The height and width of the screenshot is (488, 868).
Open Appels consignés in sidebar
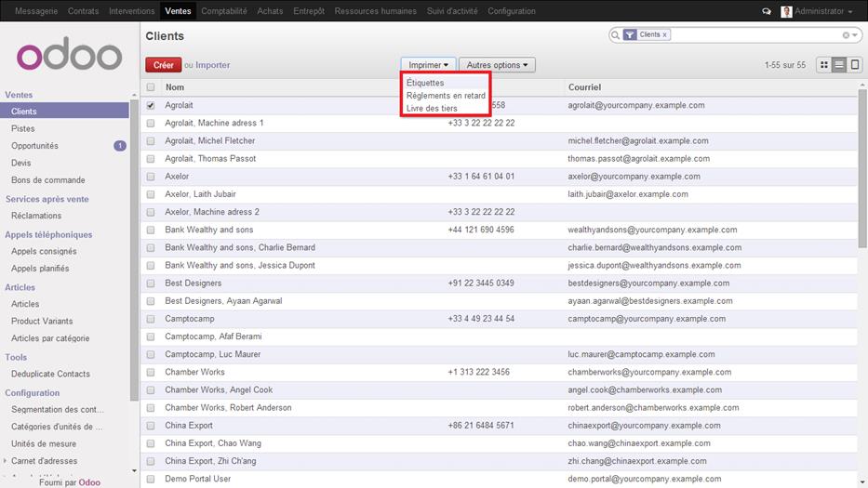44,251
